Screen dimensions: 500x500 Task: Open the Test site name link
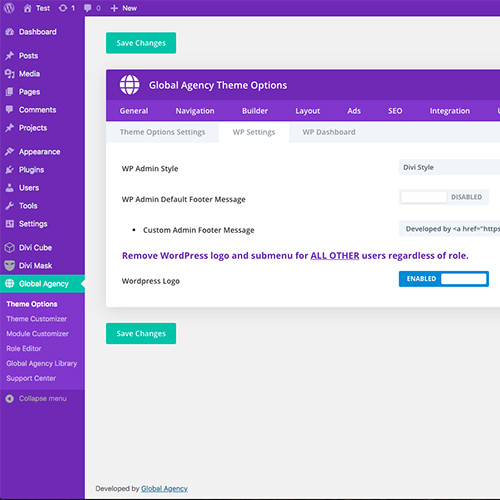[x=43, y=8]
